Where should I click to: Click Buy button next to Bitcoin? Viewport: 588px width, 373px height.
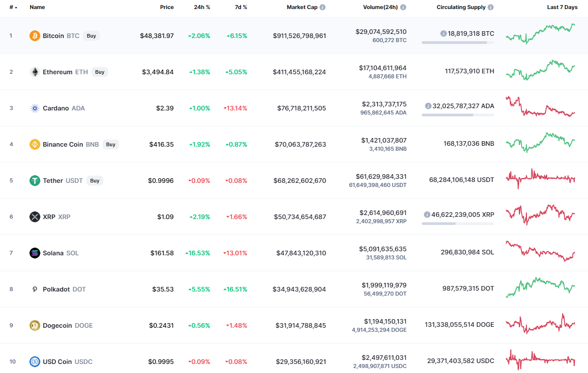pos(92,36)
